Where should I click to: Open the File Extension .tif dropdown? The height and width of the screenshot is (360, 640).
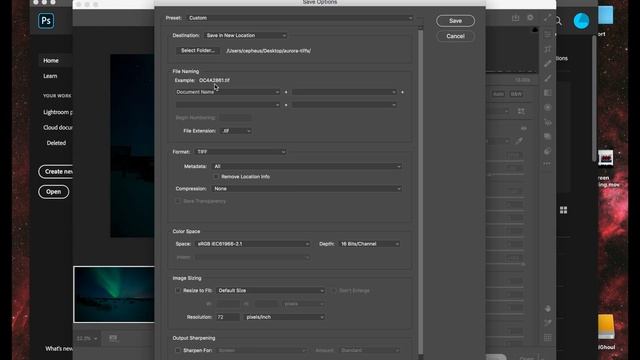(236, 131)
